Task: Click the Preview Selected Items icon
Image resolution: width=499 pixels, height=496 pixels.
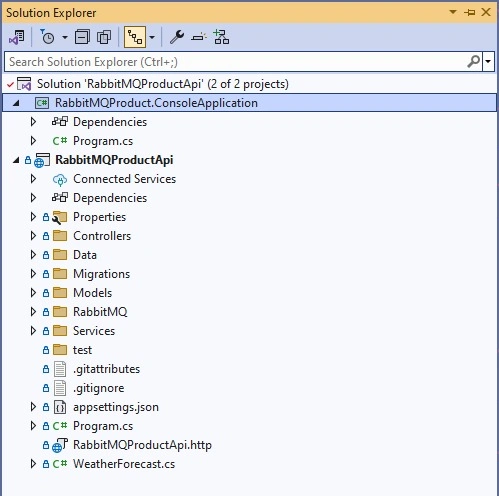Action: (199, 37)
